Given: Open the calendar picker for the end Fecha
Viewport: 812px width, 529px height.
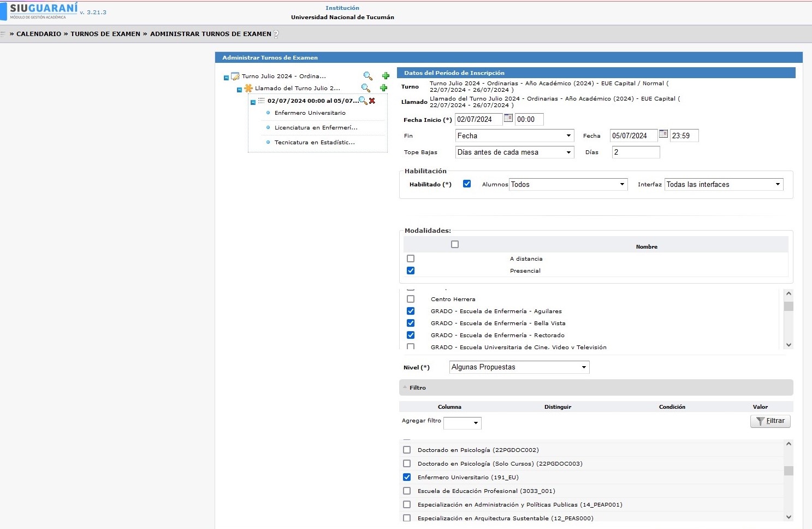Looking at the screenshot, I should pyautogui.click(x=663, y=134).
